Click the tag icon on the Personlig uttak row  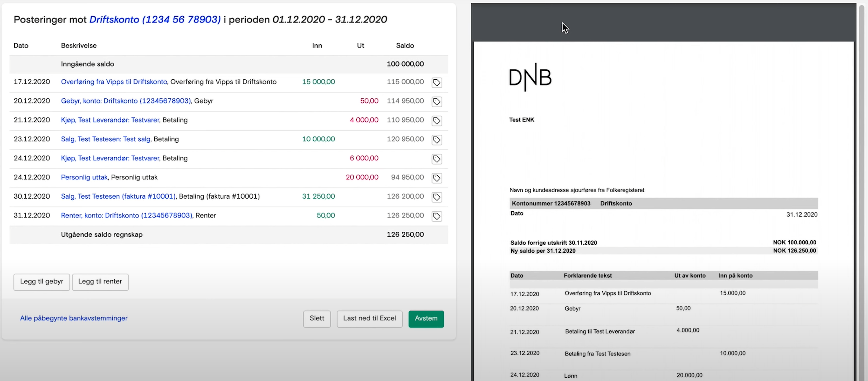point(437,178)
